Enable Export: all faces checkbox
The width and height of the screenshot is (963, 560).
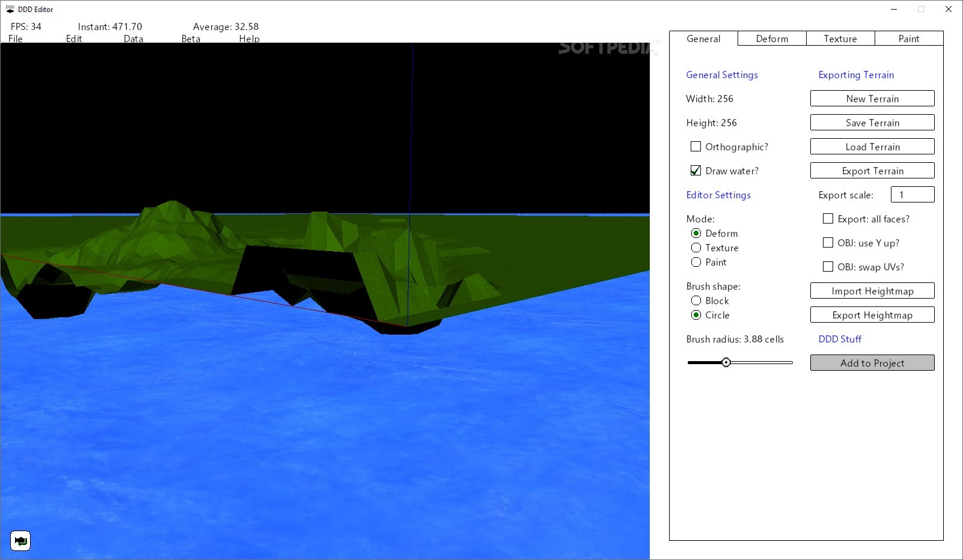(828, 219)
